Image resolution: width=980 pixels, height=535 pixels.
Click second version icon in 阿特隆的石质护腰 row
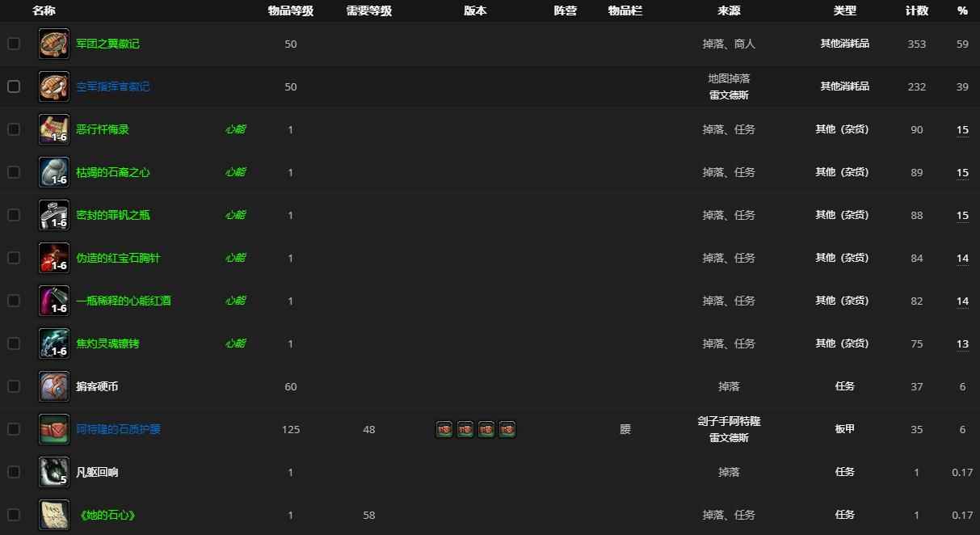click(465, 429)
